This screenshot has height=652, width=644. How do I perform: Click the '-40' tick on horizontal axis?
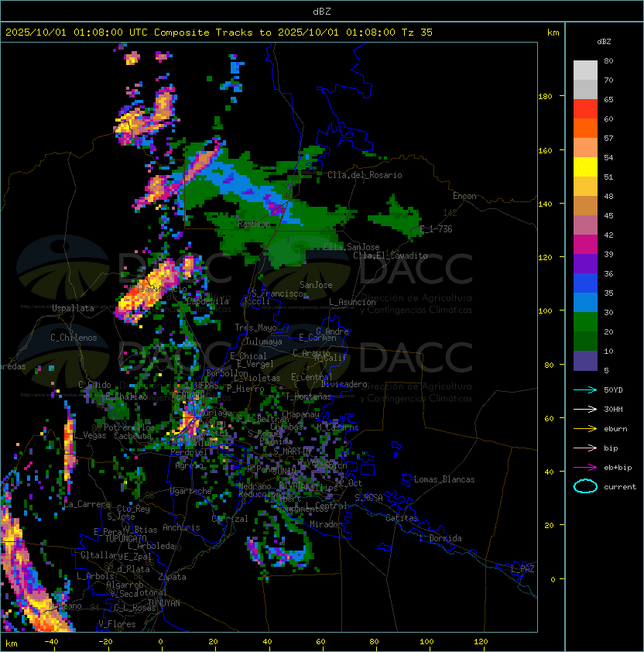[51, 642]
